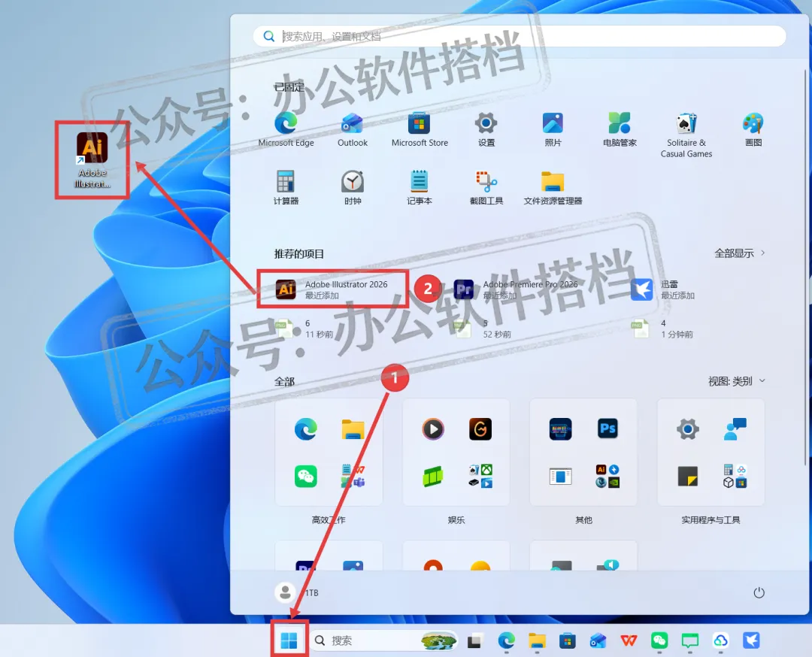Open WeChat from the taskbar
Screen dimensions: 812x657
tap(659, 641)
